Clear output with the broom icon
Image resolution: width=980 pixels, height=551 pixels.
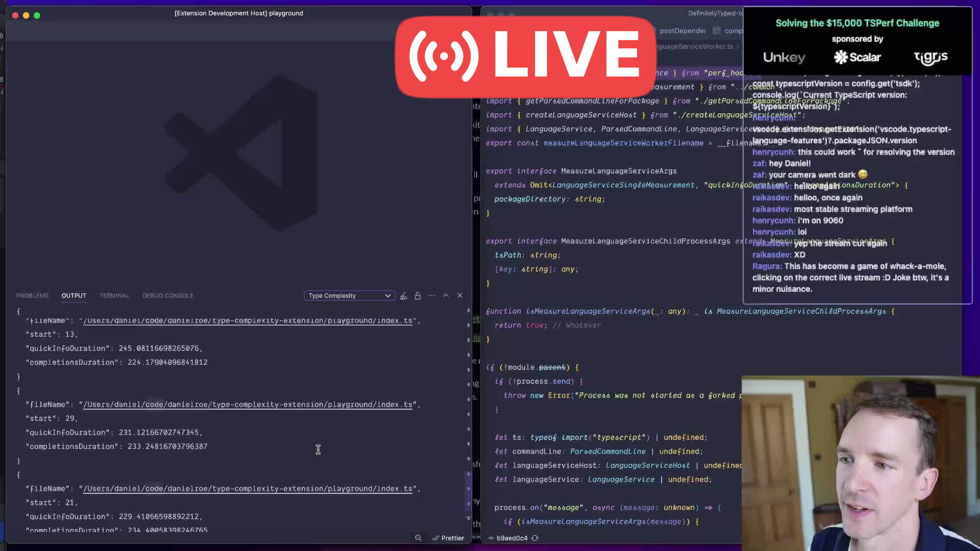404,296
